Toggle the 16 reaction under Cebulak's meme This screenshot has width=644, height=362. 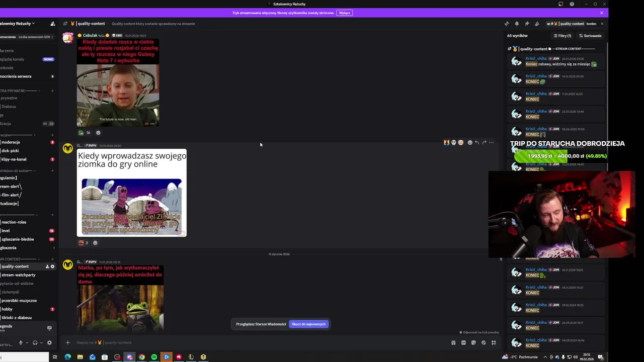[84, 133]
